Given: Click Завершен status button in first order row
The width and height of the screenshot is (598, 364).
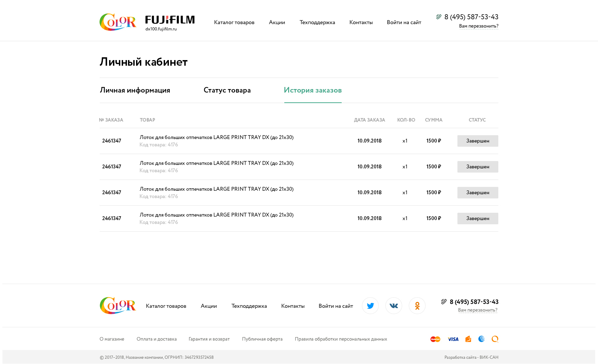Looking at the screenshot, I should coord(477,141).
